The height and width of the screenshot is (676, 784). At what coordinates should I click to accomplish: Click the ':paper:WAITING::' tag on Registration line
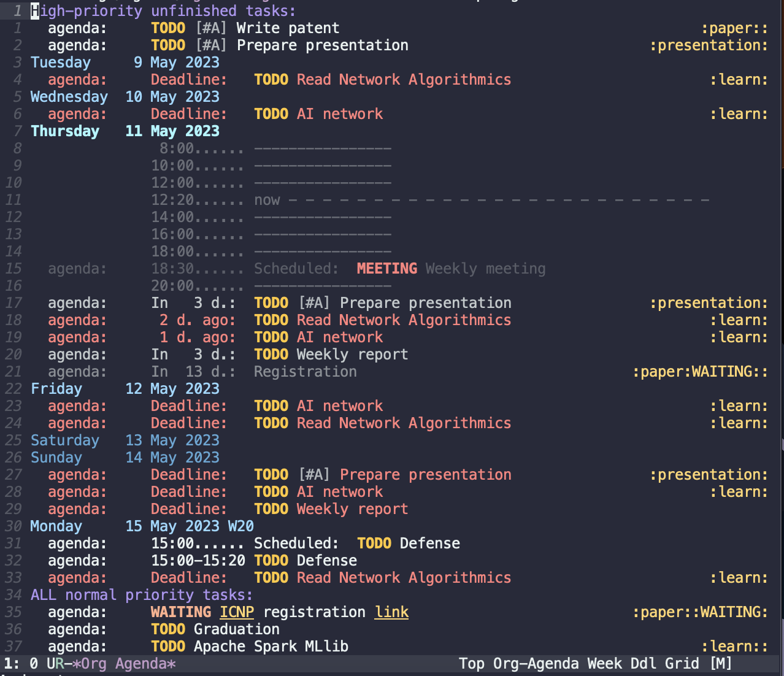700,372
